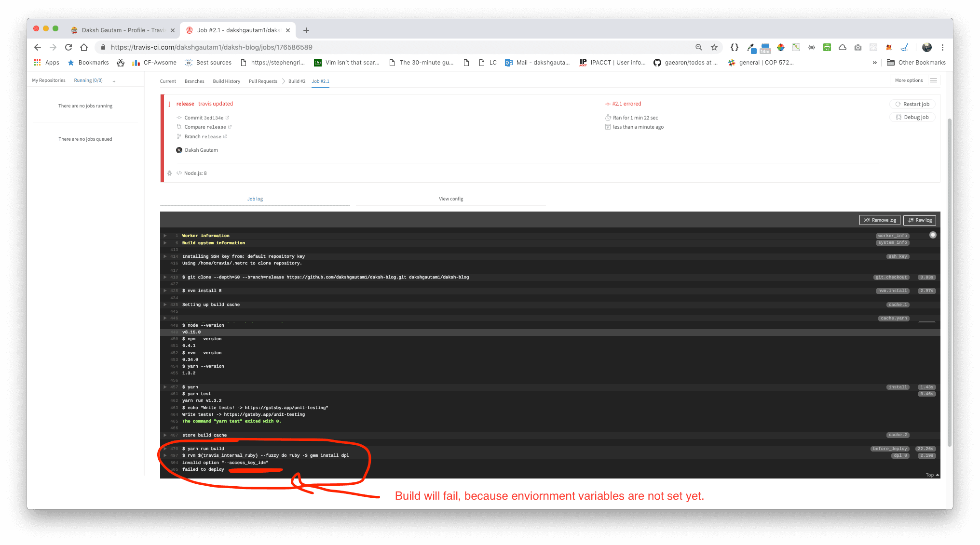
Task: Open the browser home page
Action: coord(84,47)
